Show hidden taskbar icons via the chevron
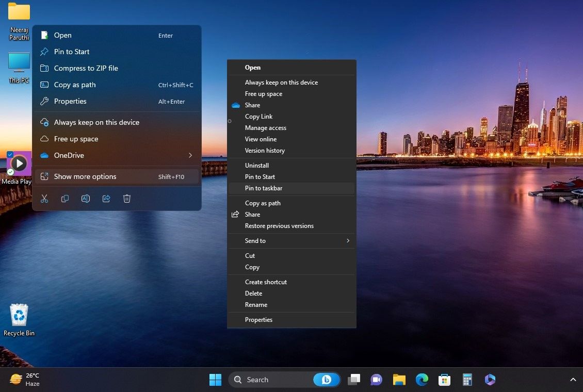The image size is (583, 392). tap(573, 380)
